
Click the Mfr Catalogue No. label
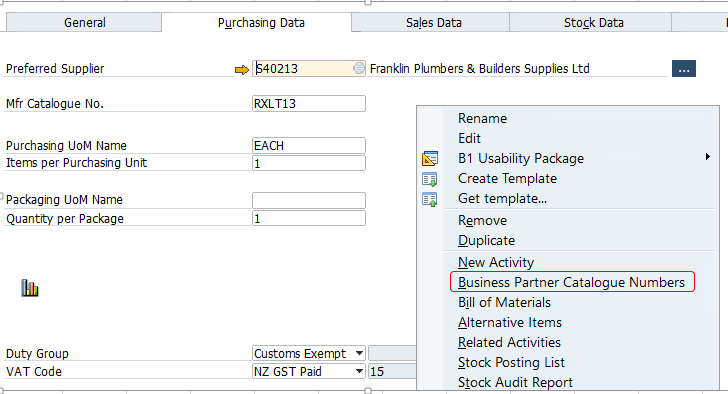click(55, 103)
